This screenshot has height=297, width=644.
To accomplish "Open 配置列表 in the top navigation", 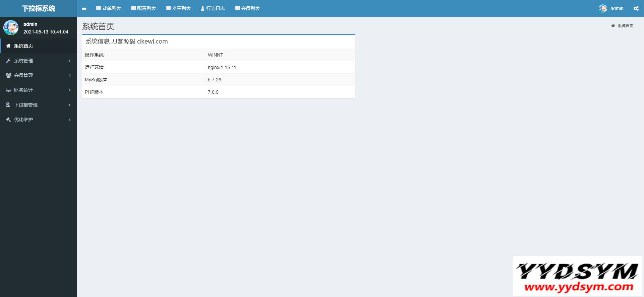I will point(143,8).
